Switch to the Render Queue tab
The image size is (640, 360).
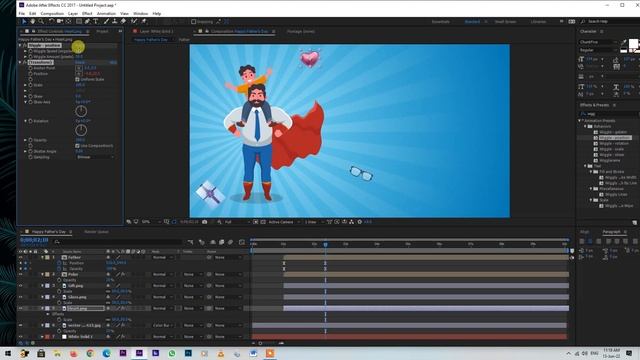tap(96, 232)
